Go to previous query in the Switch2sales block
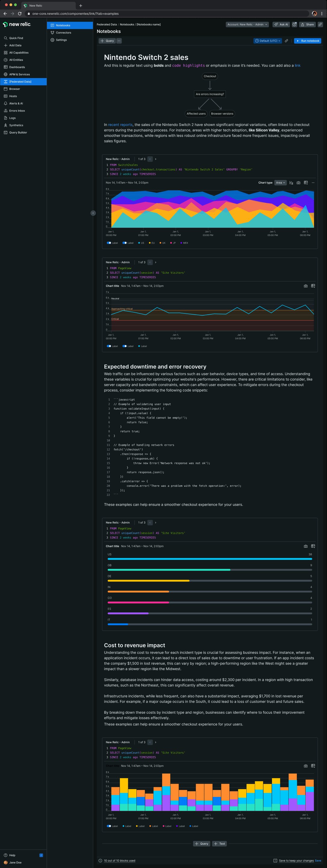Image resolution: width=327 pixels, height=868 pixels. (150, 159)
